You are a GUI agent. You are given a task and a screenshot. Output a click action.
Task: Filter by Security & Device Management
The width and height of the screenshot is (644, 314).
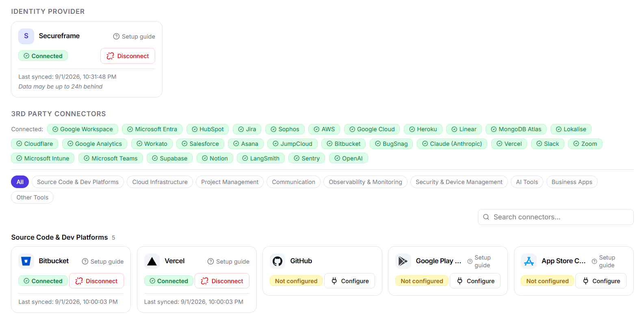point(459,182)
